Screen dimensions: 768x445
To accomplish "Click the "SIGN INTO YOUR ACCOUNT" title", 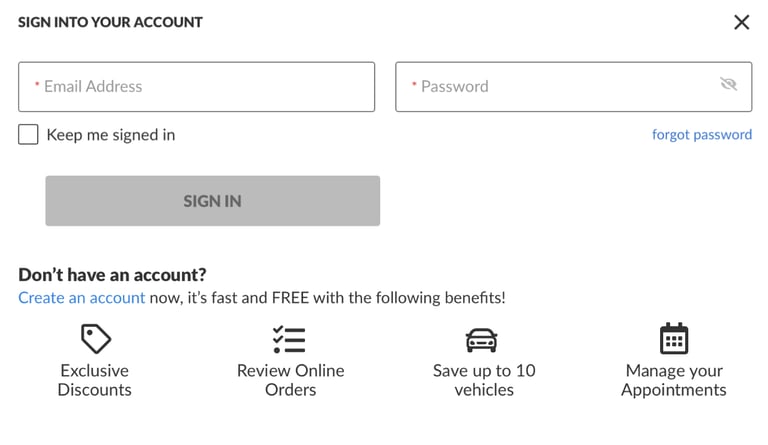I will [110, 22].
